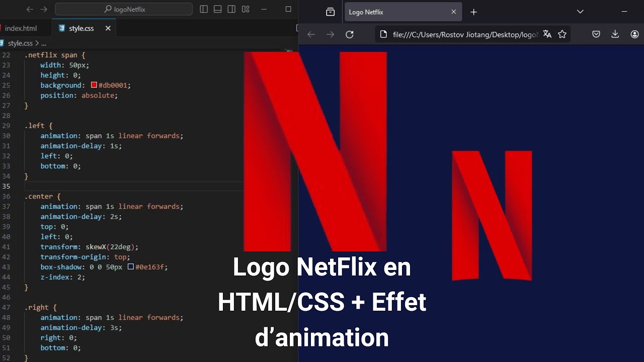Go back in the browser
The image size is (644, 362).
pos(311,34)
